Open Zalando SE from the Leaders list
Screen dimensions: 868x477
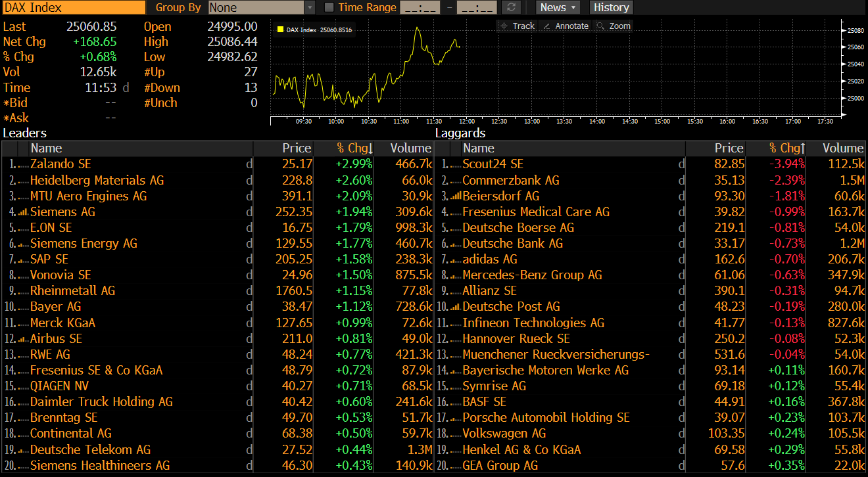click(60, 164)
